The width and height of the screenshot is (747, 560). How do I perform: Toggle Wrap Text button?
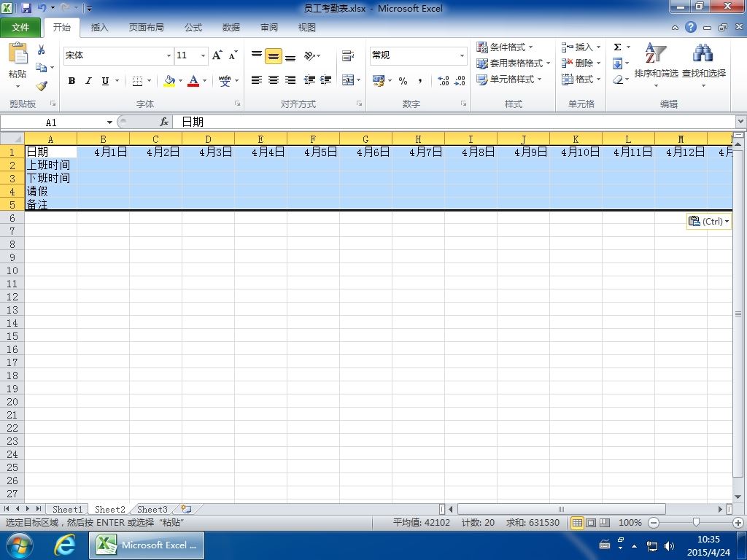[348, 55]
